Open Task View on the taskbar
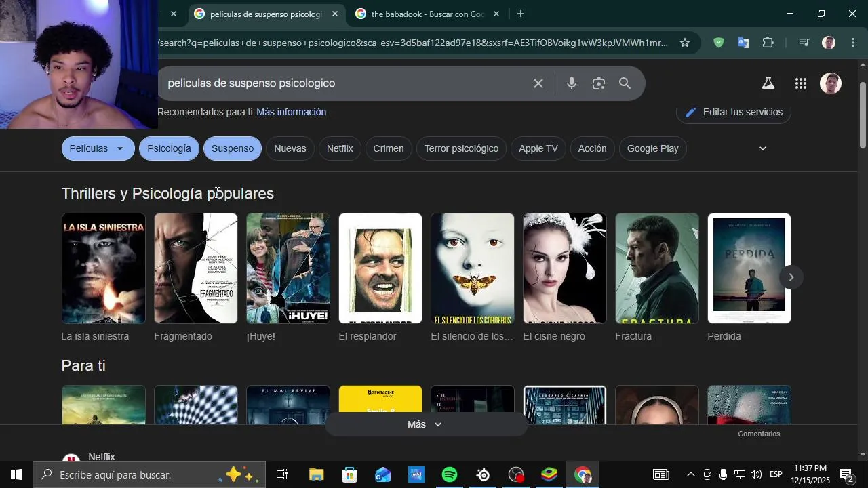 pos(282,475)
